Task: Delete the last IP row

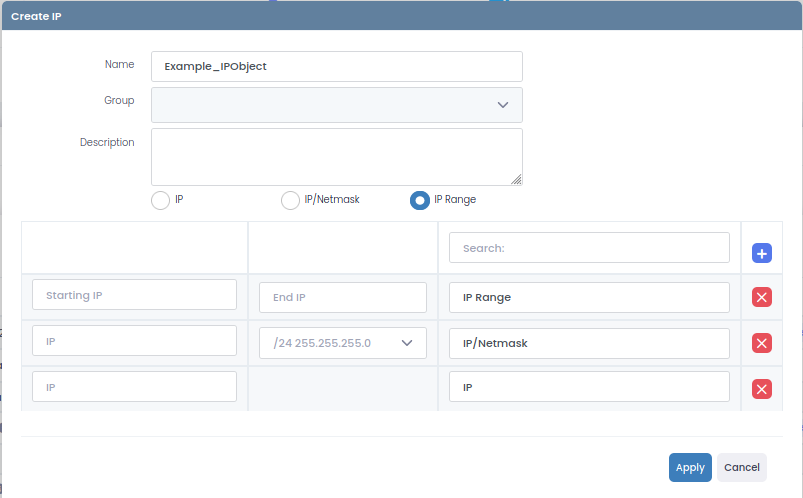Action: pos(762,389)
